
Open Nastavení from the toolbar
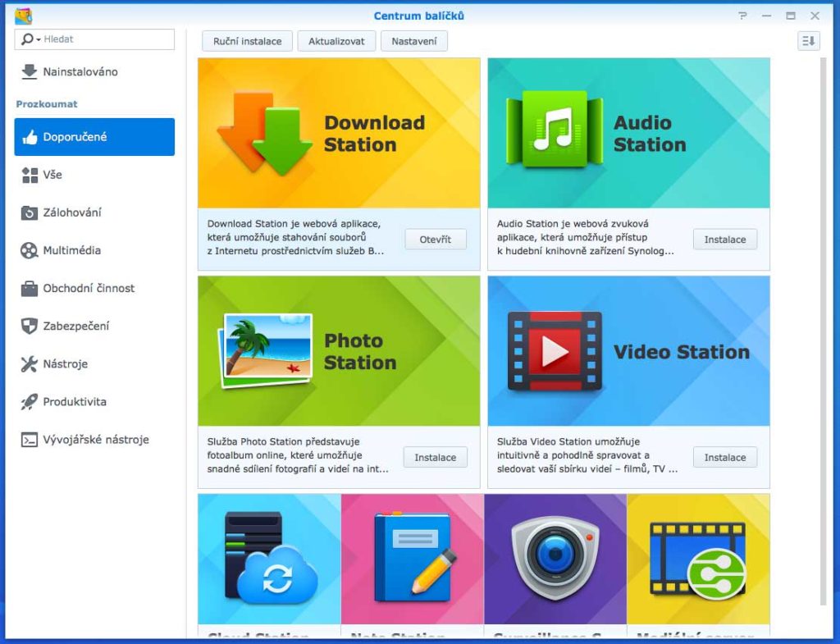coord(414,40)
